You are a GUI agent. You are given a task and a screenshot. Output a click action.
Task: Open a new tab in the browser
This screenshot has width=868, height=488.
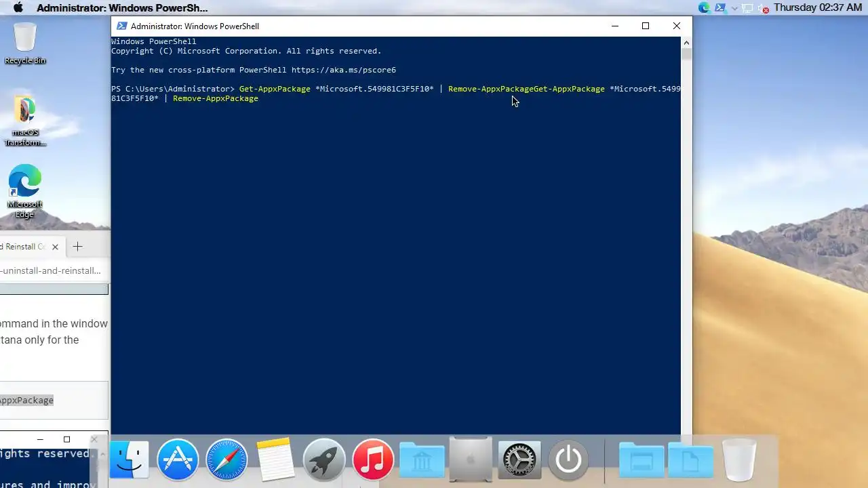click(x=77, y=247)
